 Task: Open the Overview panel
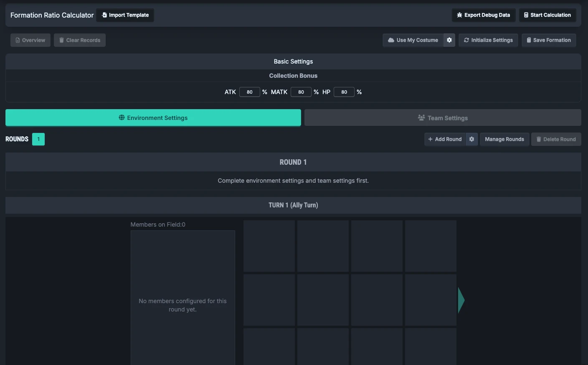30,40
